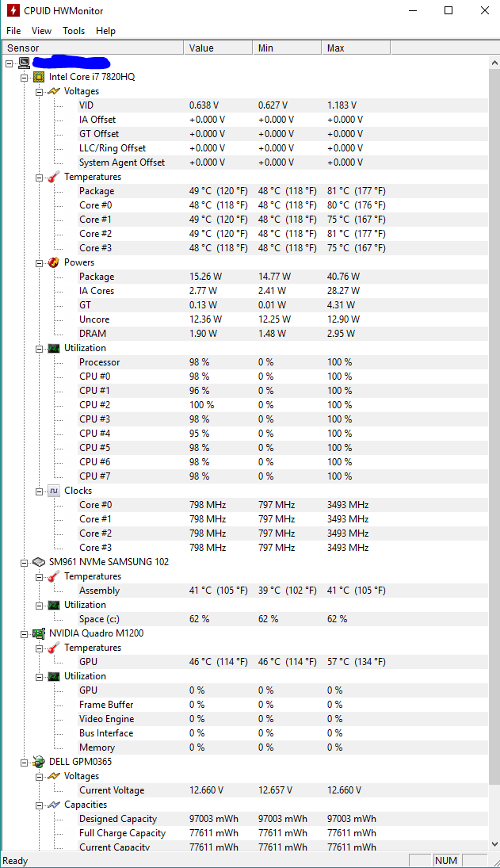Screen dimensions: 500x868
Task: Open the View menu
Action: [x=41, y=31]
